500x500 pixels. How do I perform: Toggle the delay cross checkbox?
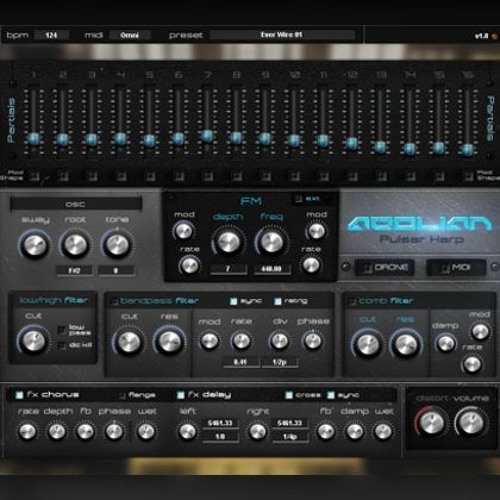click(289, 395)
